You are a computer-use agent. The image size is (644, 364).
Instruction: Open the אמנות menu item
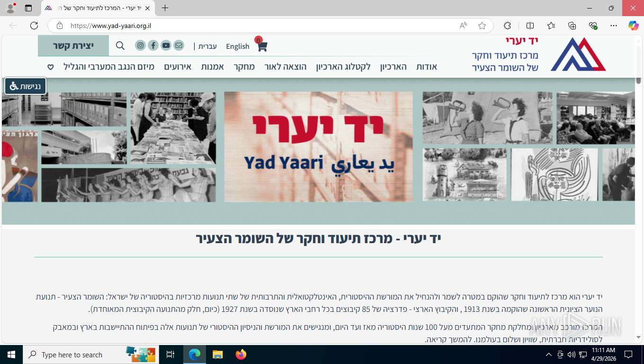213,67
